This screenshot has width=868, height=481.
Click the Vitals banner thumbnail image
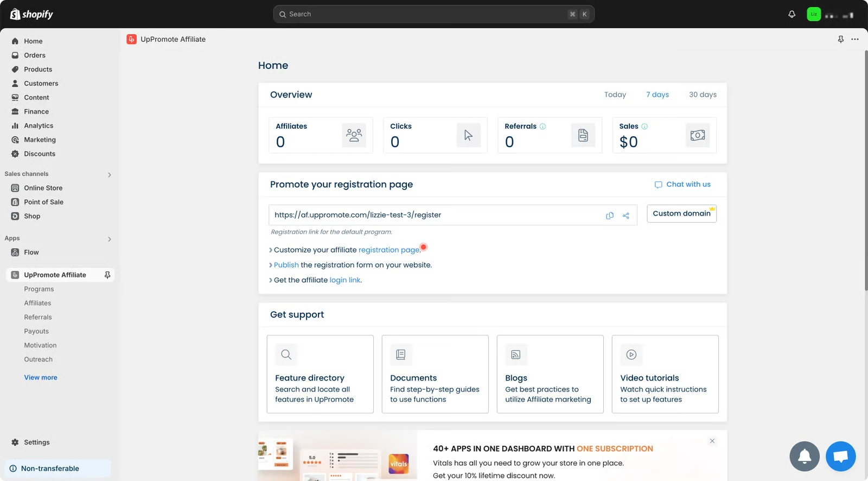[337, 456]
